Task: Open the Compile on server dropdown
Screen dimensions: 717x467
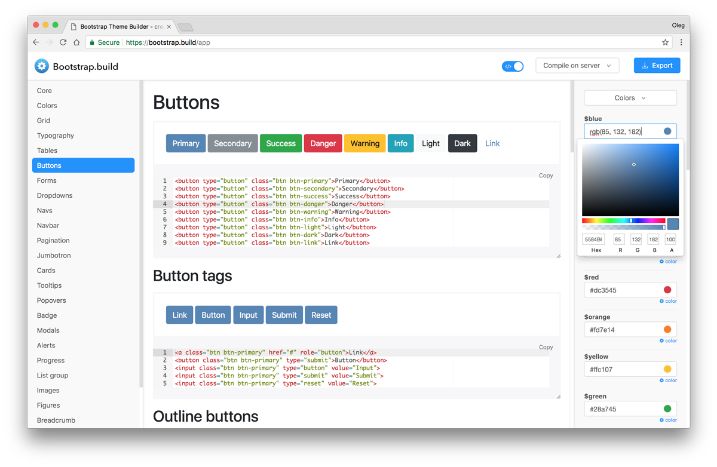Action: point(579,66)
